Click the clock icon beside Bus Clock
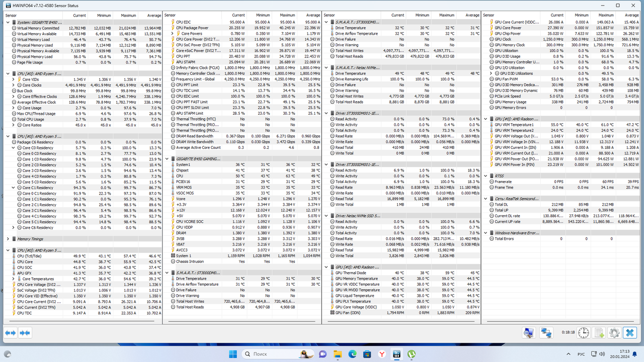This screenshot has width=644, height=362. [x=14, y=91]
